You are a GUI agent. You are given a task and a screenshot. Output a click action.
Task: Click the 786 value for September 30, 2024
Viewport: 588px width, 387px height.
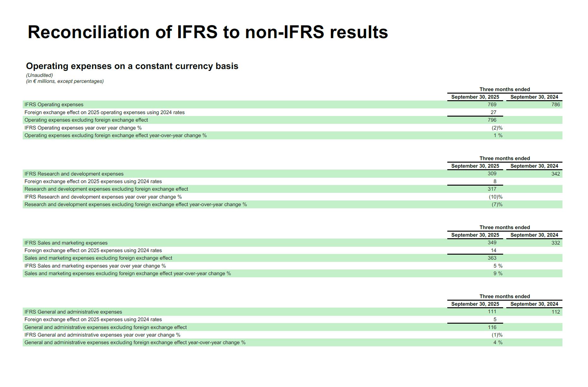point(556,105)
